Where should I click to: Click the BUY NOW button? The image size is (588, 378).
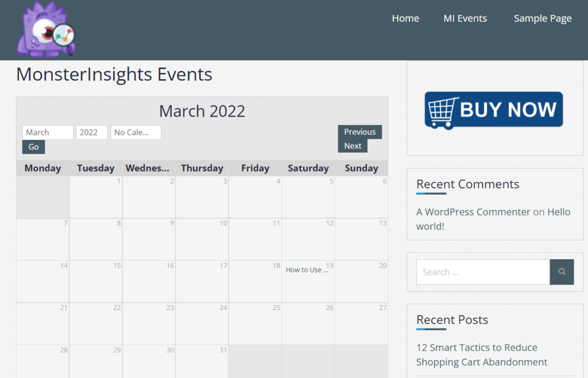(493, 109)
